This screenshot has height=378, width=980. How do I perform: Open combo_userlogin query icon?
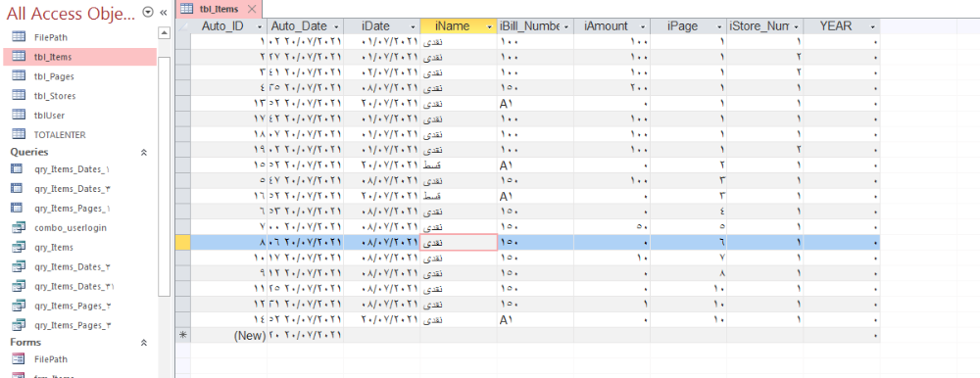point(19,227)
